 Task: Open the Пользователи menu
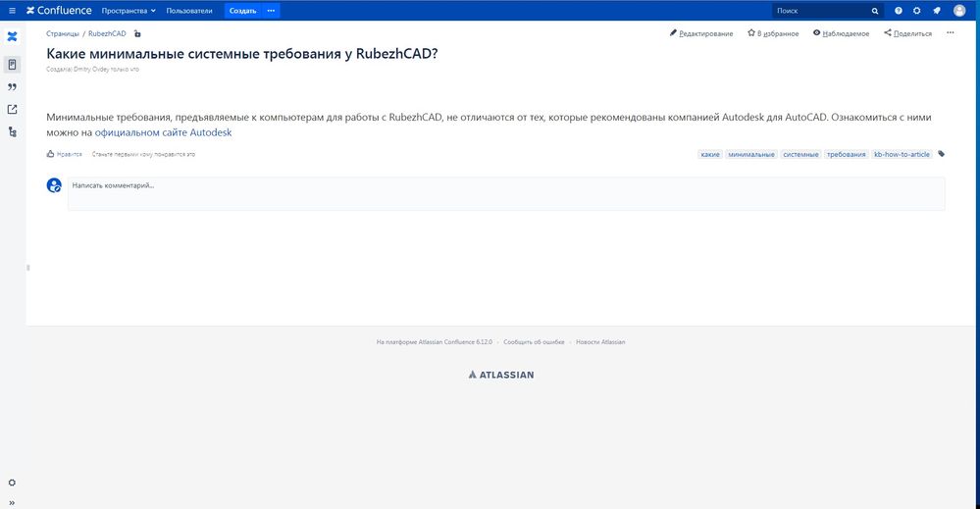(x=189, y=11)
